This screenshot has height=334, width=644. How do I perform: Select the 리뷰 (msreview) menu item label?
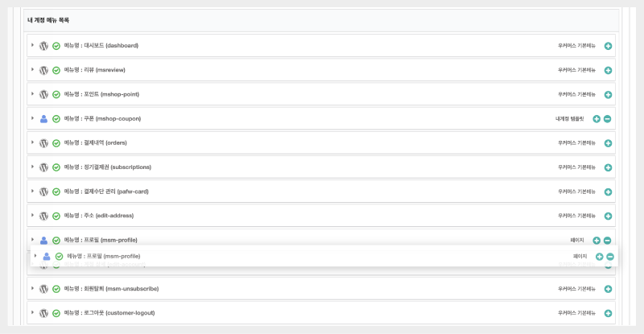pyautogui.click(x=95, y=70)
